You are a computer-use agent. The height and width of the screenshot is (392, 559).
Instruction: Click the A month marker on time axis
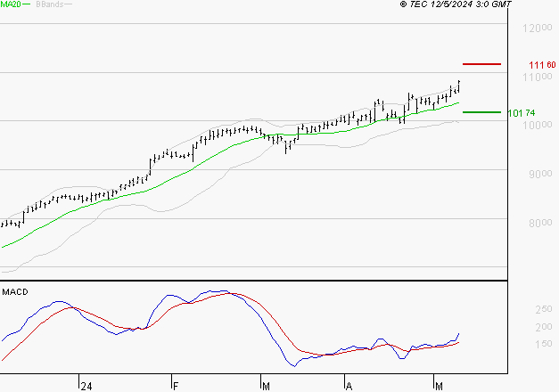[x=349, y=387]
